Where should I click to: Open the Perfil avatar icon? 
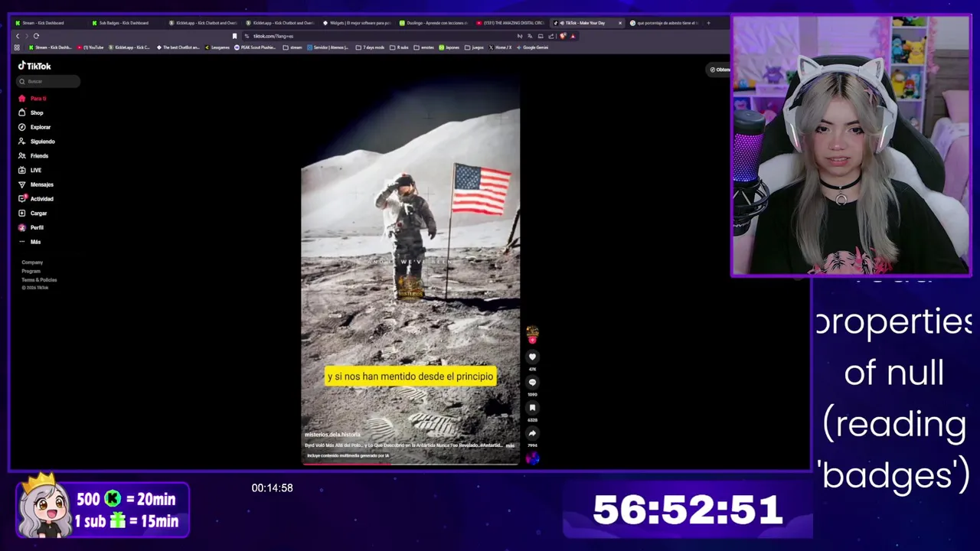(22, 227)
